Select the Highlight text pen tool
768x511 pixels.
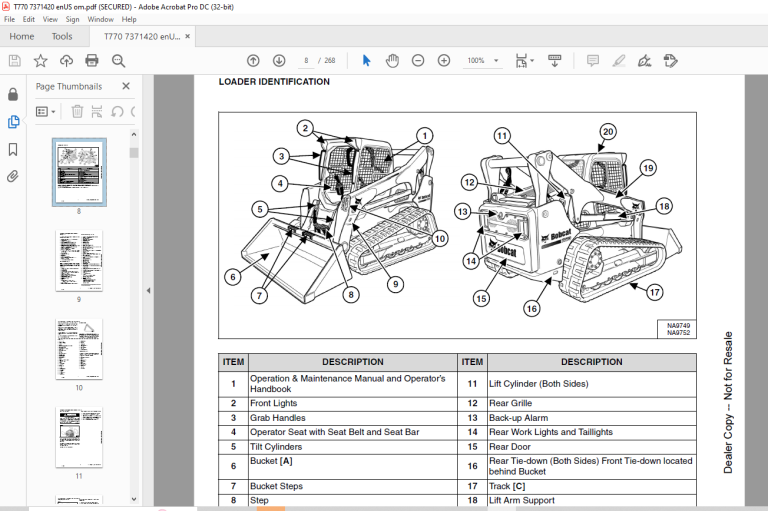coord(619,61)
